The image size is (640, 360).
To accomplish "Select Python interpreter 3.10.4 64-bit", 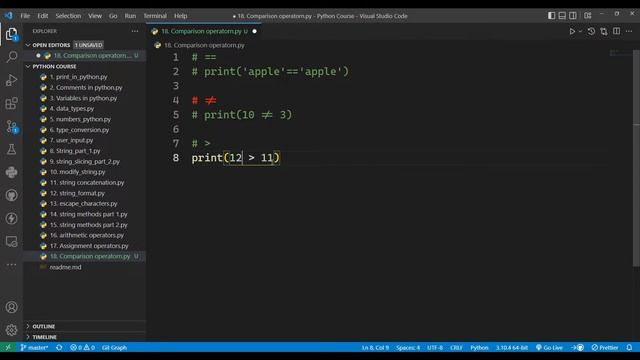I will pos(512,347).
